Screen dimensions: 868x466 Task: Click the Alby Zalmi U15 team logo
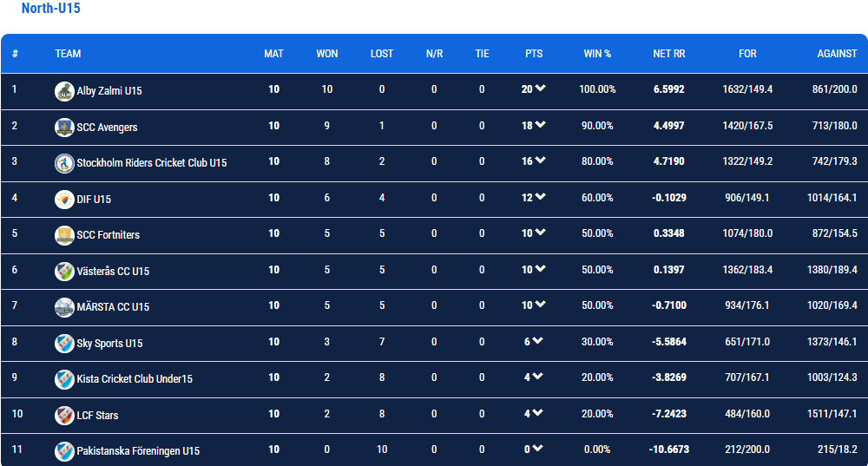64,91
